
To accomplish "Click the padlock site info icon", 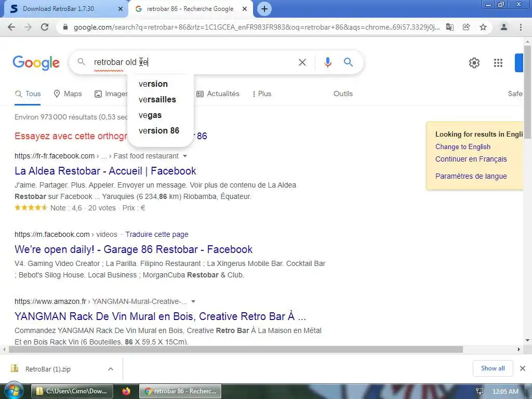I will tap(65, 27).
